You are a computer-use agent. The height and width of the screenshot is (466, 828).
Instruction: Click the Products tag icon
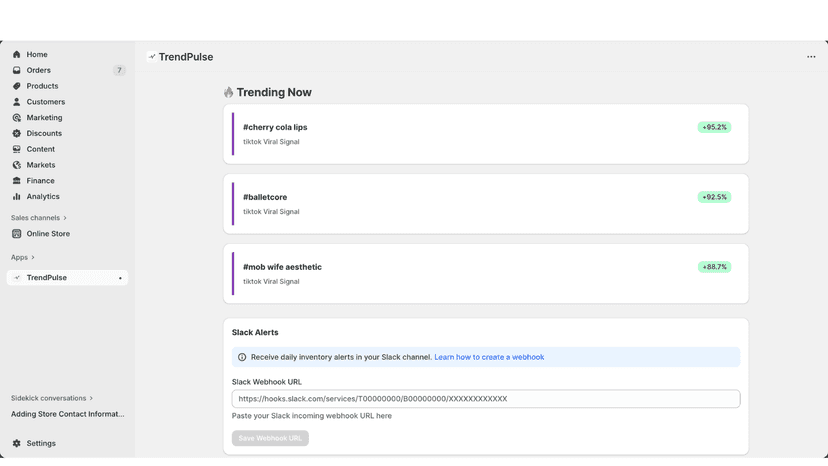pos(16,86)
